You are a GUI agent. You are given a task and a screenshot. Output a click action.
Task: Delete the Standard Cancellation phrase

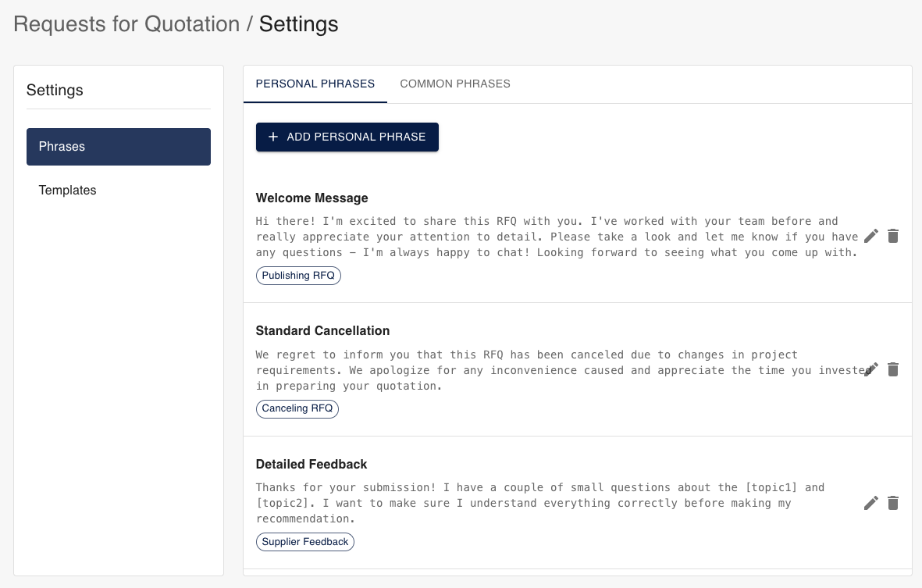pyautogui.click(x=892, y=370)
